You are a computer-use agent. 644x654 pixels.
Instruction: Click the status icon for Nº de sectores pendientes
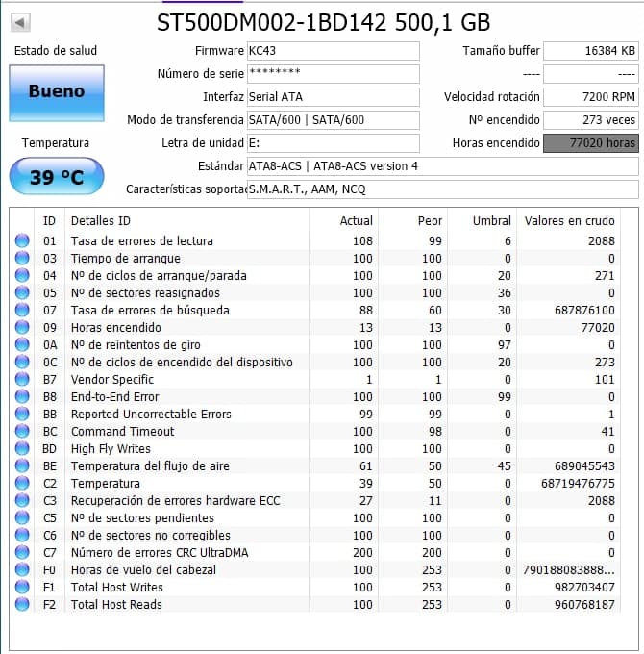click(22, 518)
